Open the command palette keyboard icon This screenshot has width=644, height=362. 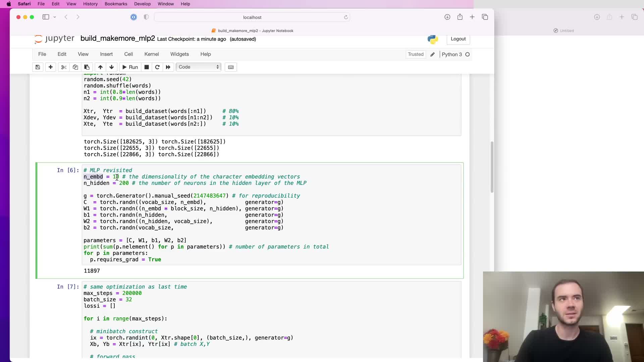[231, 67]
